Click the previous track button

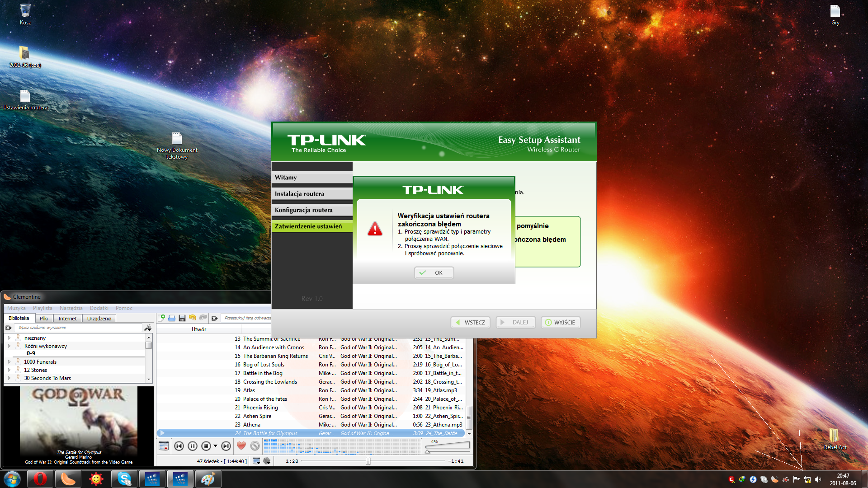pos(179,446)
